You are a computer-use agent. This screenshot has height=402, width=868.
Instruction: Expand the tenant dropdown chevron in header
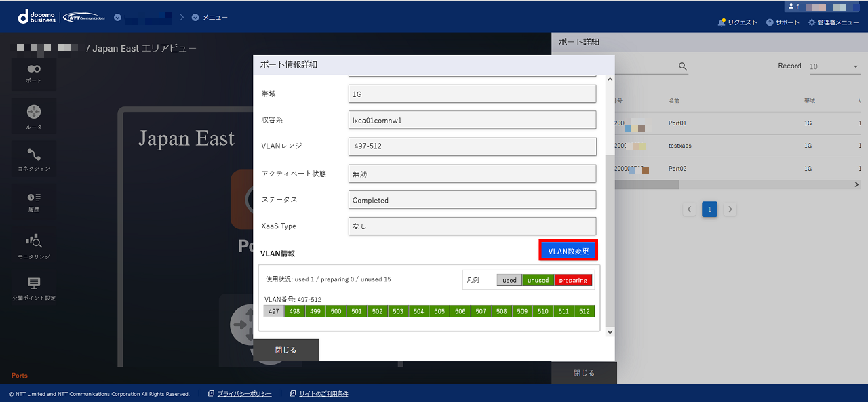(x=117, y=18)
